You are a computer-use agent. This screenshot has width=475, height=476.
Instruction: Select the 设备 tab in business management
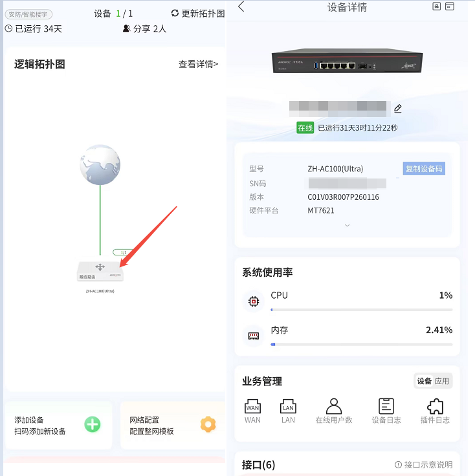[425, 381]
